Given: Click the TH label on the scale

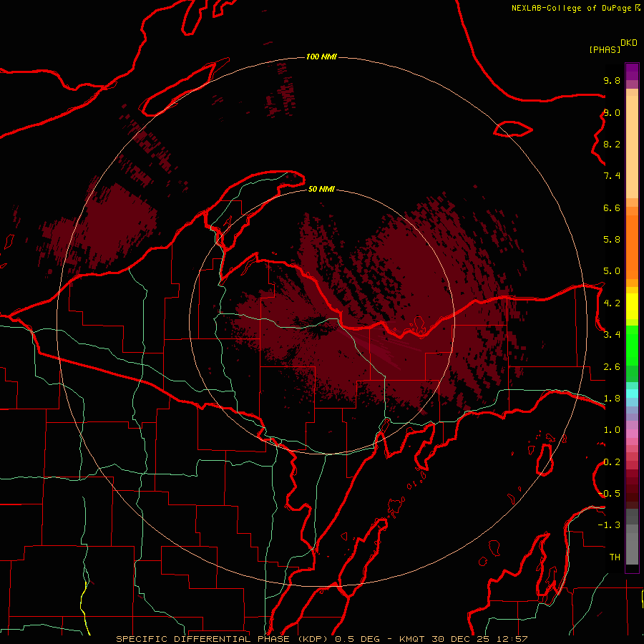Looking at the screenshot, I should tap(615, 557).
